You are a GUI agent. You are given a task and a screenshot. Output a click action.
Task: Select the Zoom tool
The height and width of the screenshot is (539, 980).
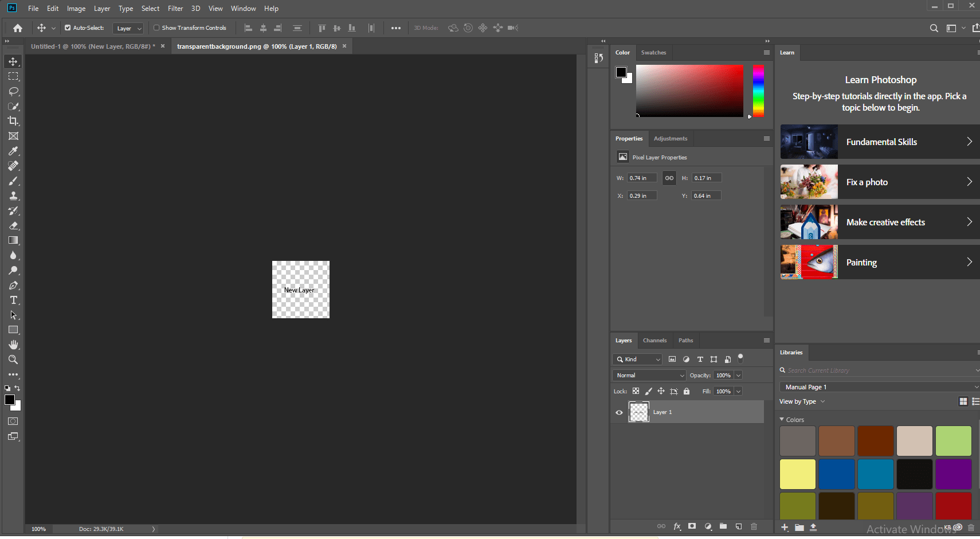13,360
